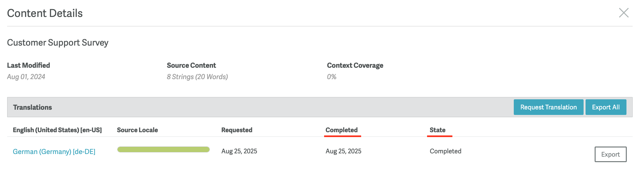Click the Completed state text in German row

point(445,151)
